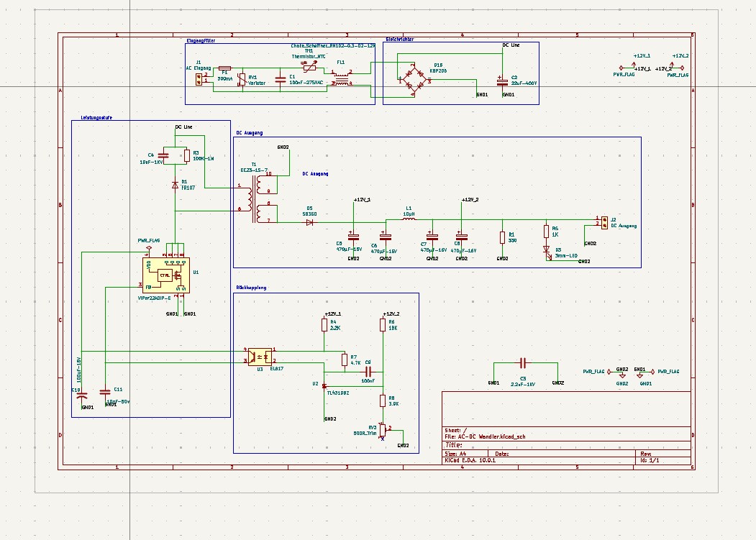
Task: Select the C8 capacitor symbol
Action: [x=461, y=237]
